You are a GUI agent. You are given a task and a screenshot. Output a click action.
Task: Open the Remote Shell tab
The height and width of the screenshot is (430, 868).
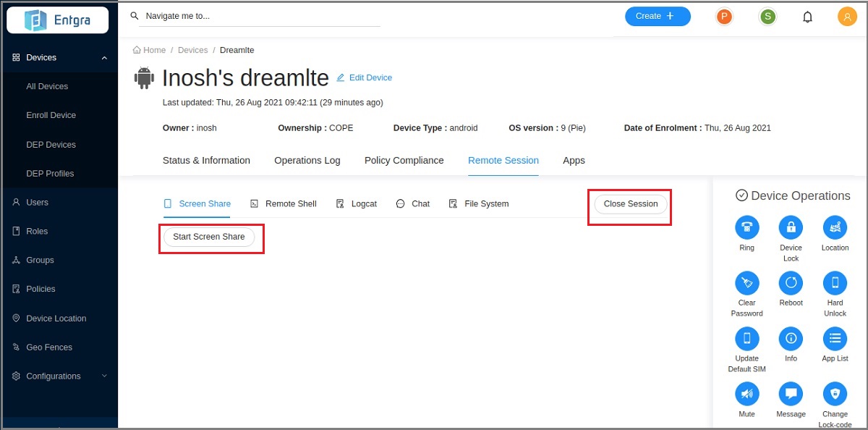click(284, 204)
